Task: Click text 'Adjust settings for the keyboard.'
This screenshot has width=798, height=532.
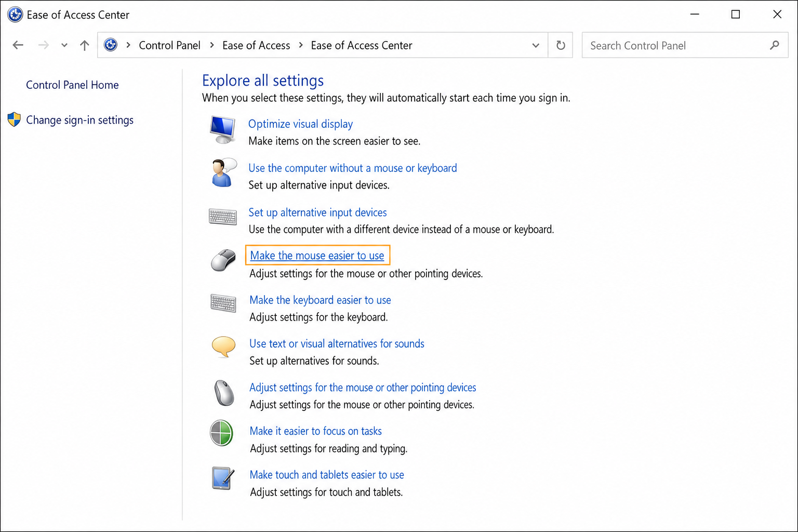Action: point(318,317)
